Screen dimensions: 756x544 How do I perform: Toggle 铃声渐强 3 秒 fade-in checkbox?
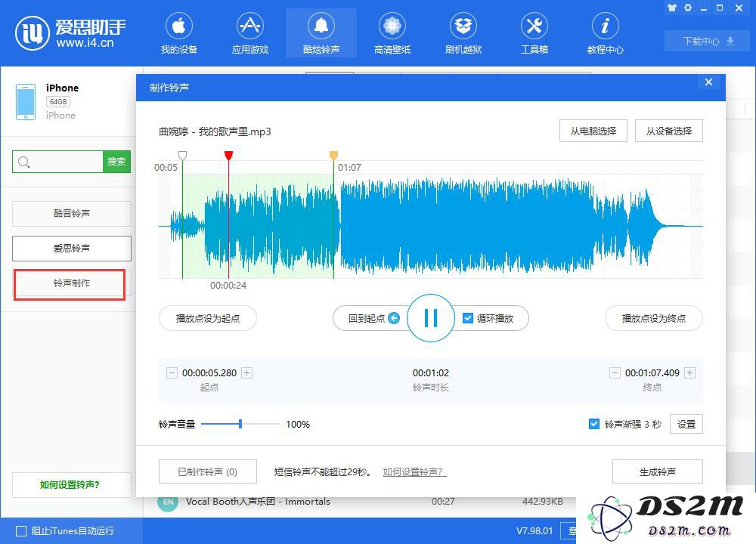[594, 424]
